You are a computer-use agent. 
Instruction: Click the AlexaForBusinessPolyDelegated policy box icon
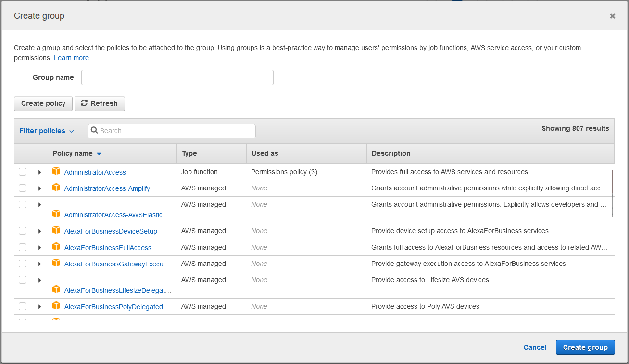tap(56, 306)
